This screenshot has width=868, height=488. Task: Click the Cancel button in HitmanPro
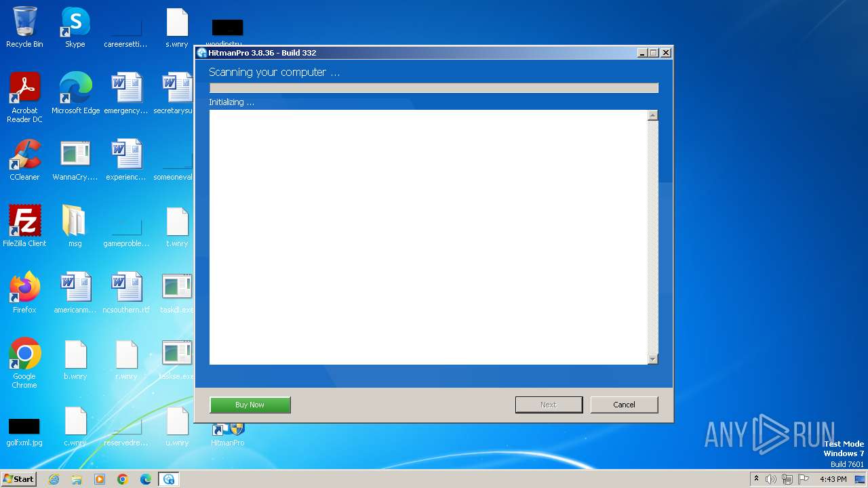(x=624, y=405)
